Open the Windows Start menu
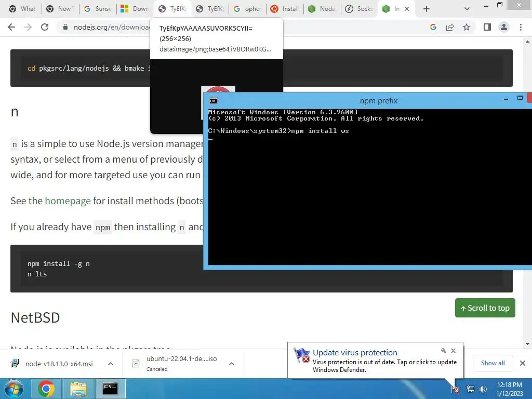 (x=14, y=389)
